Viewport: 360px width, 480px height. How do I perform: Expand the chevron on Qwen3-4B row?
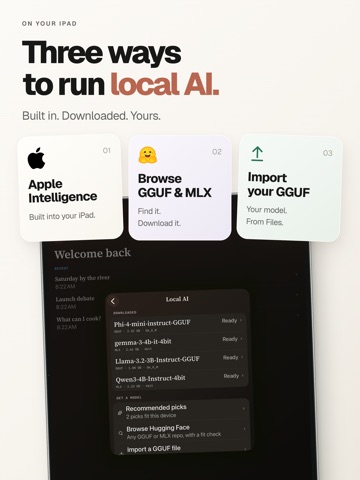point(243,375)
